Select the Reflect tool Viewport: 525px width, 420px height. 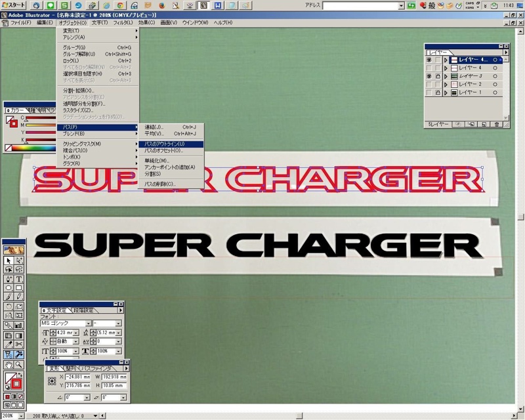[x=9, y=316]
